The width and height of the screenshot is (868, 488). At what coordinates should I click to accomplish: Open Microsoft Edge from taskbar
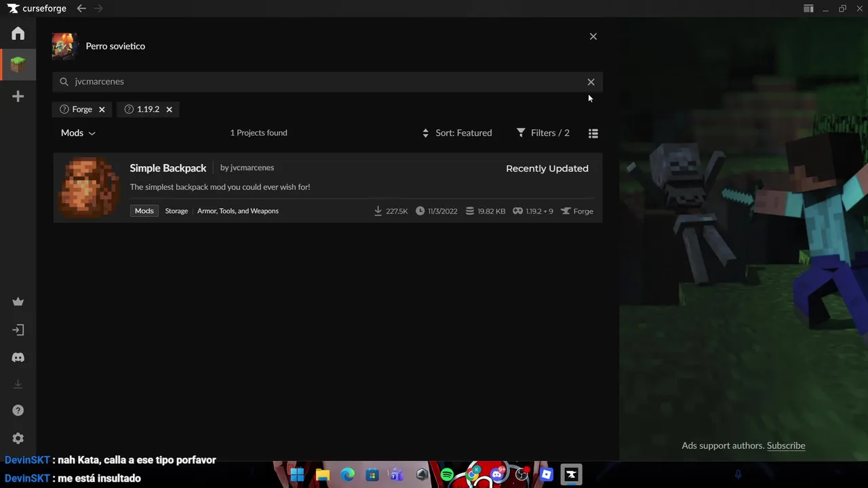pos(347,475)
